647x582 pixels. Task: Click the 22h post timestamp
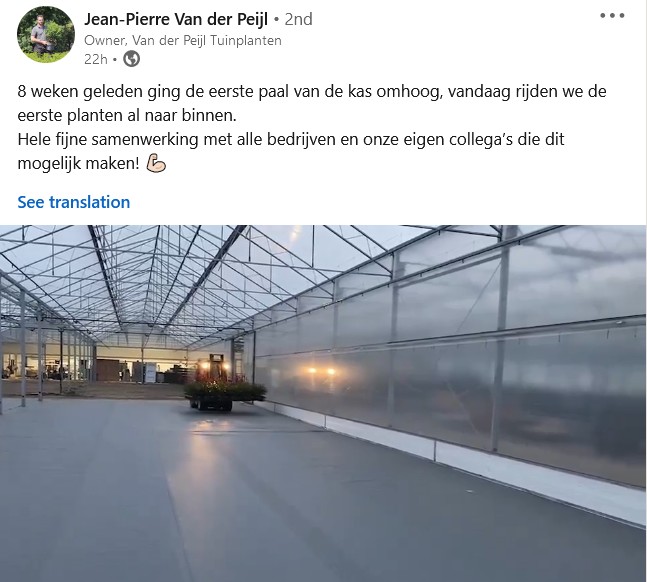(95, 59)
